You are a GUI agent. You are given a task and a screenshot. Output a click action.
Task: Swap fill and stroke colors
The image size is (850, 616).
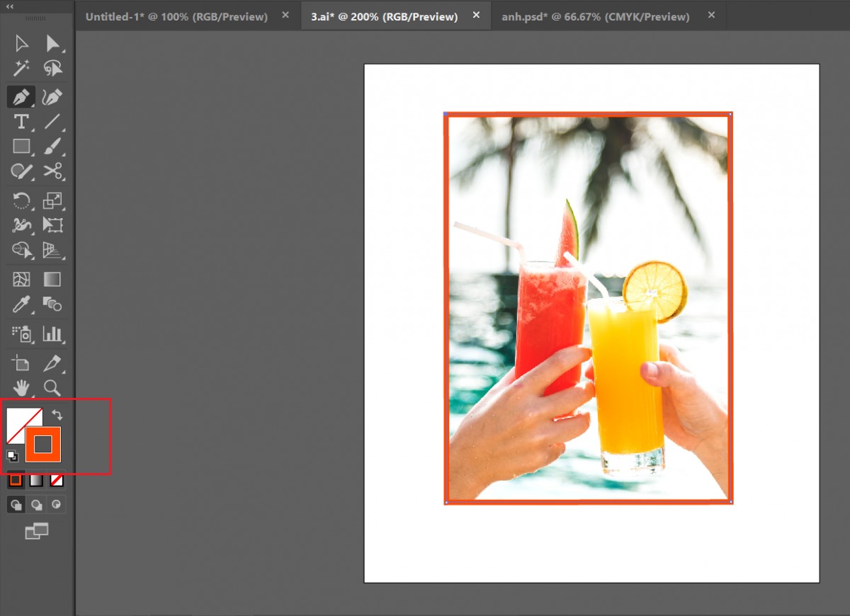point(57,416)
